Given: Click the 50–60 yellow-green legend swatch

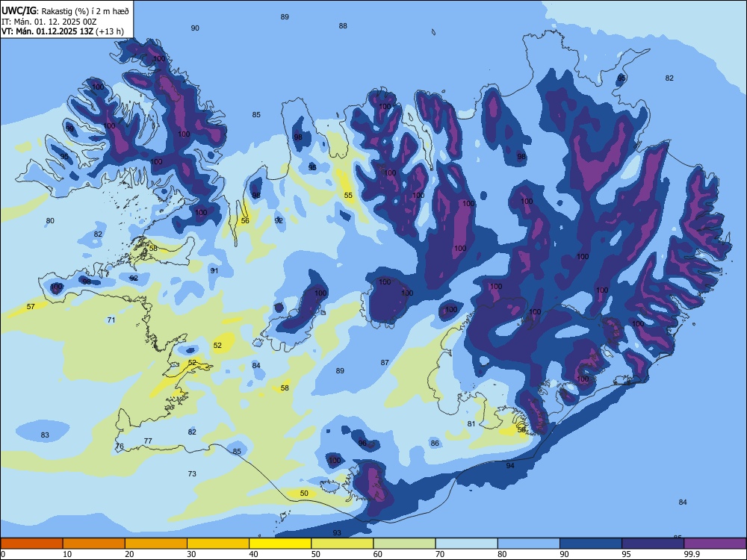Looking at the screenshot, I should [x=343, y=544].
